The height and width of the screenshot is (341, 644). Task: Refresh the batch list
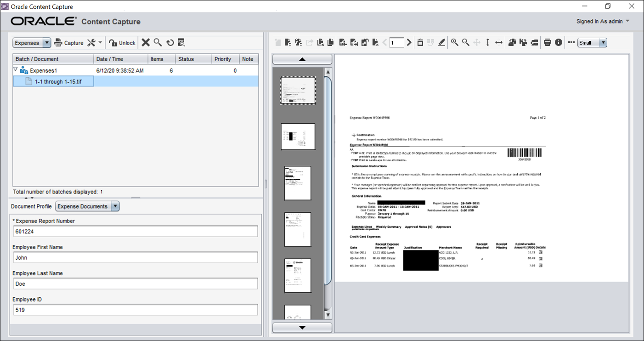(x=169, y=42)
